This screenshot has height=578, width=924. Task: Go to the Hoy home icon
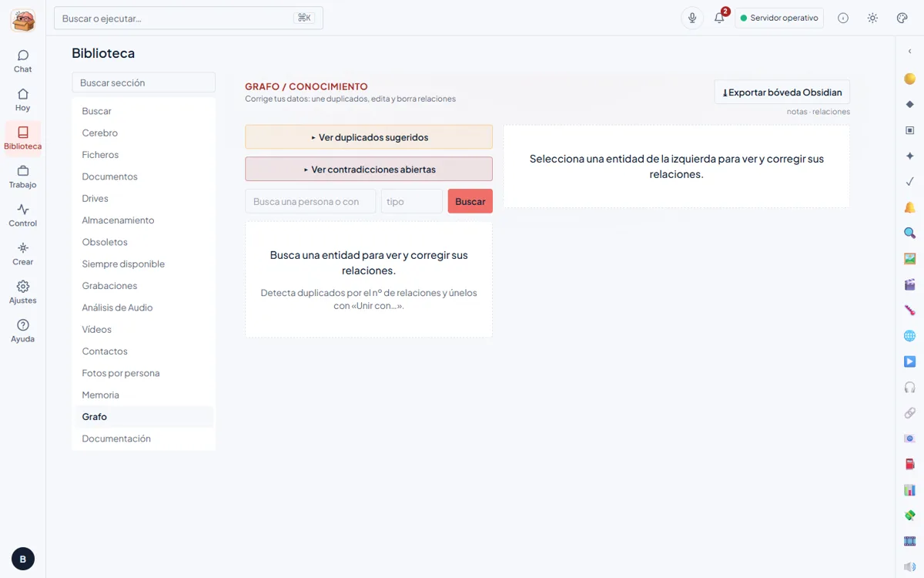22,99
